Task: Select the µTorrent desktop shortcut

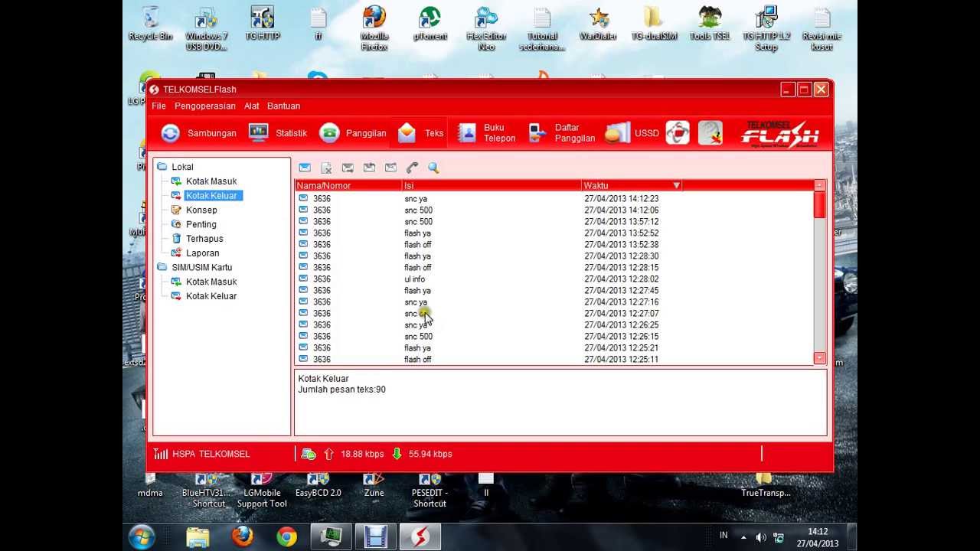Action: (x=430, y=24)
